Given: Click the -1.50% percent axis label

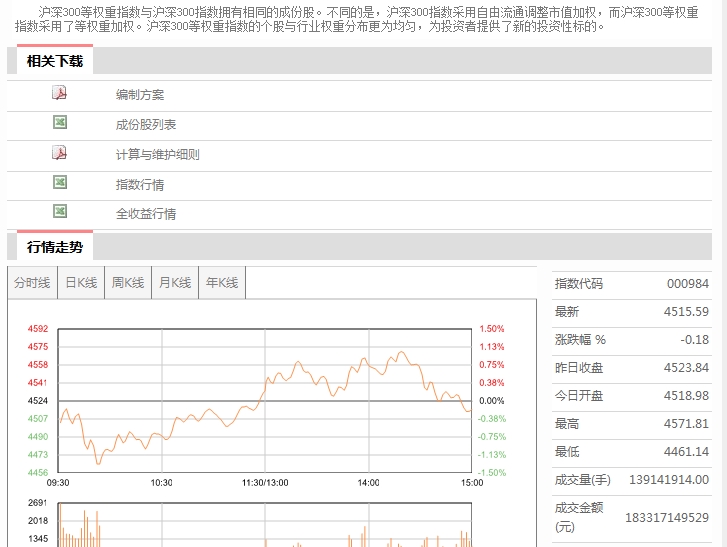Looking at the screenshot, I should [492, 472].
